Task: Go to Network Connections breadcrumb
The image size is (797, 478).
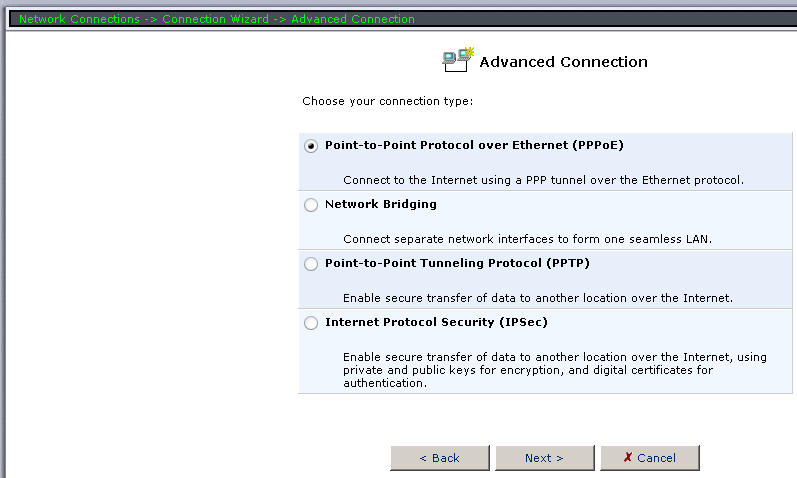Action: pyautogui.click(x=80, y=19)
